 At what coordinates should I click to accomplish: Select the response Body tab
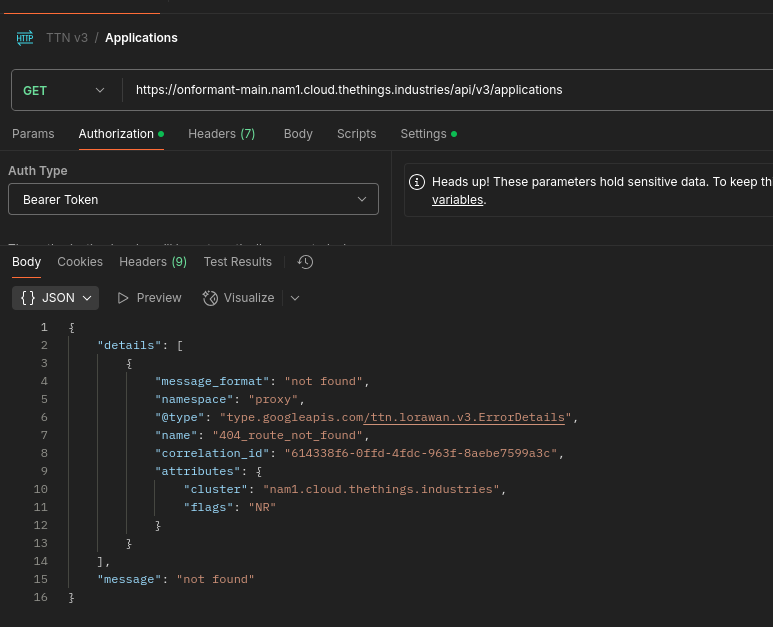pyautogui.click(x=26, y=262)
